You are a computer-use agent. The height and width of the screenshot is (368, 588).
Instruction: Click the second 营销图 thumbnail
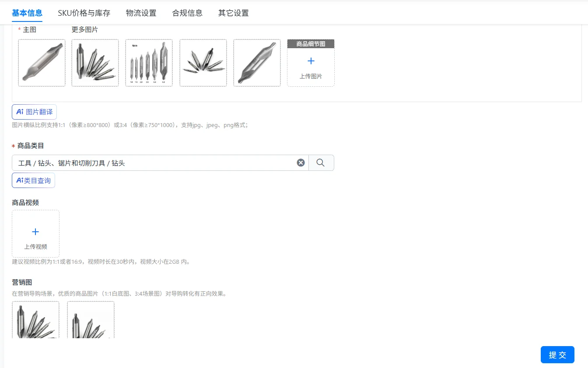[x=91, y=320]
